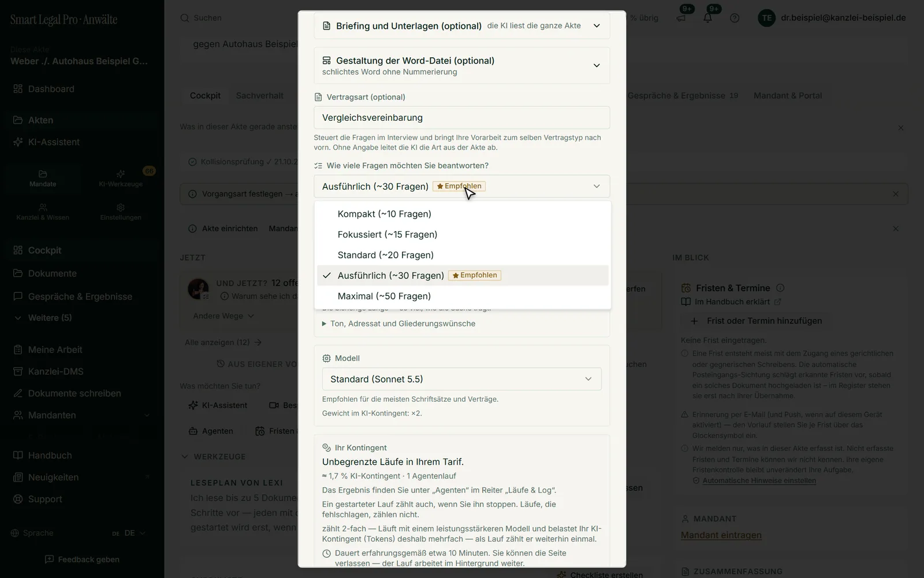Image resolution: width=924 pixels, height=578 pixels.
Task: Open the KI-Werkzeuge sparkle icon
Action: [x=121, y=174]
